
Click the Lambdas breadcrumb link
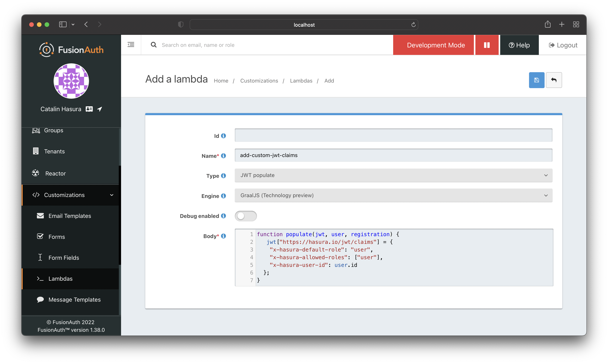coord(301,81)
